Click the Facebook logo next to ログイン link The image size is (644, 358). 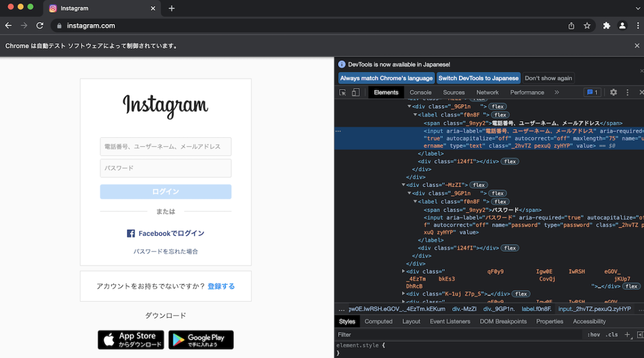(x=130, y=233)
